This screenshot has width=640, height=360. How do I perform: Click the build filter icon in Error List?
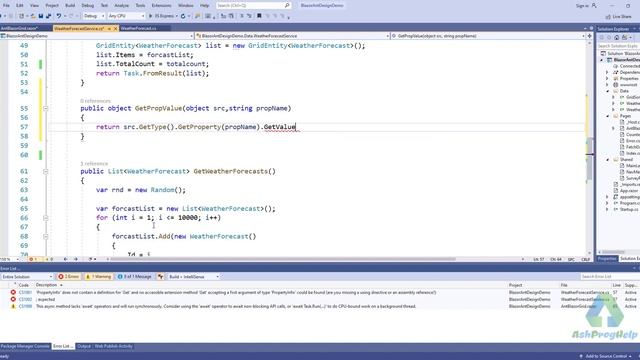pyautogui.click(x=161, y=277)
